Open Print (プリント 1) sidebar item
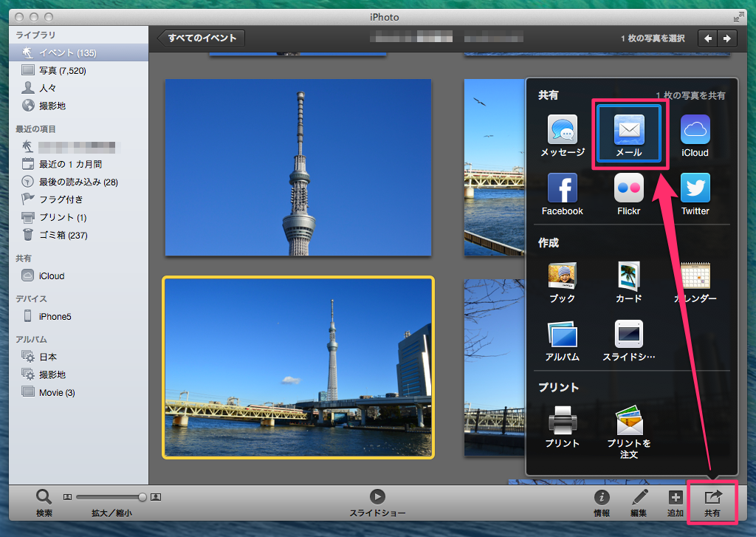This screenshot has height=537, width=756. click(78, 217)
